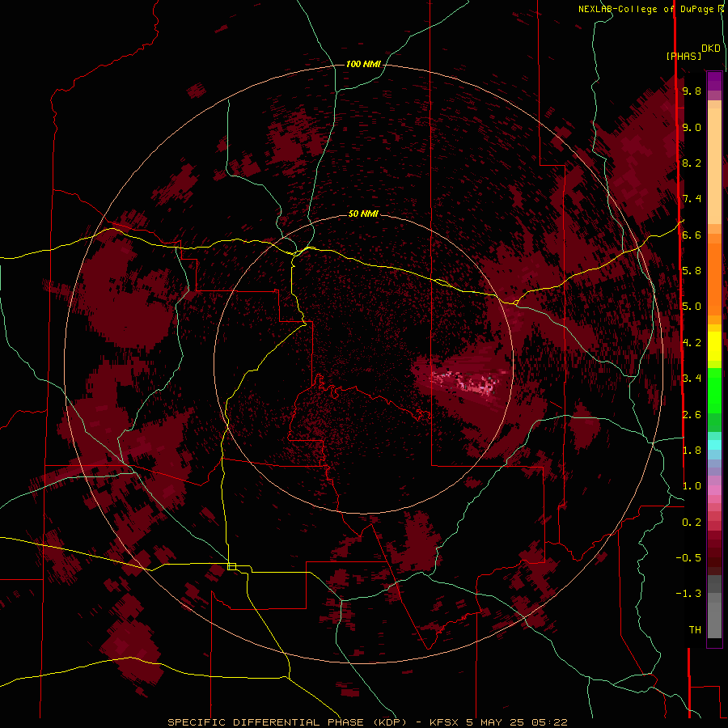The height and width of the screenshot is (728, 728).
Task: Click the -1.3 value on the color scale
Action: (688, 594)
